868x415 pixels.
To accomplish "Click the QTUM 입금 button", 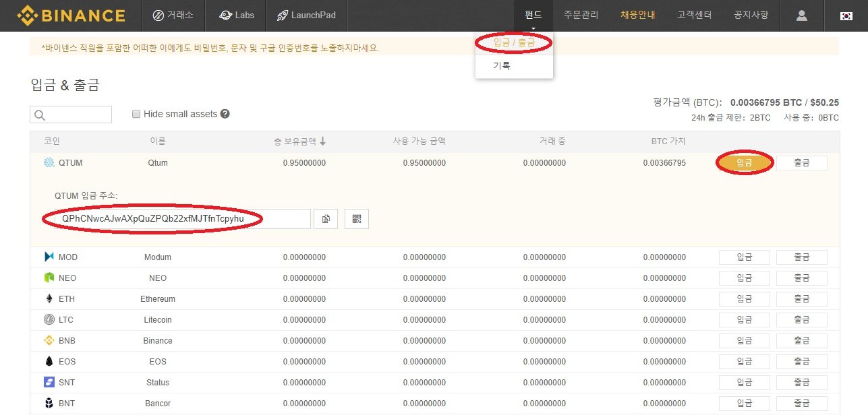I will [744, 162].
